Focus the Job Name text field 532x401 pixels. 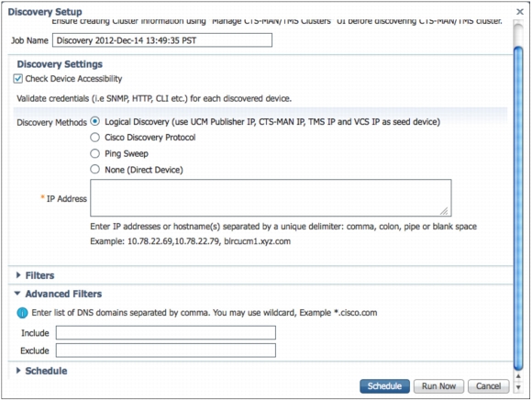pyautogui.click(x=162, y=40)
